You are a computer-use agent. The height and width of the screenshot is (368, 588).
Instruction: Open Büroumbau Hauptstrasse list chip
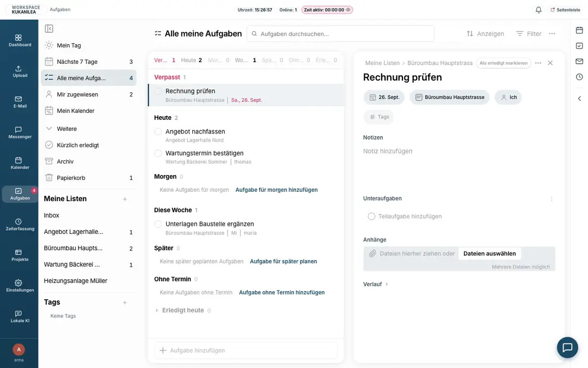(x=449, y=97)
